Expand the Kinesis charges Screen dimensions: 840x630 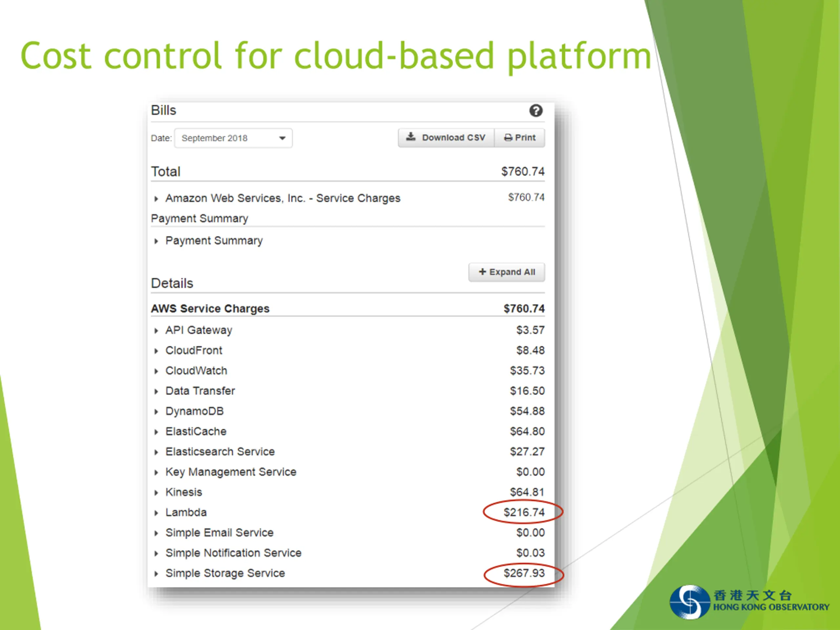(156, 493)
